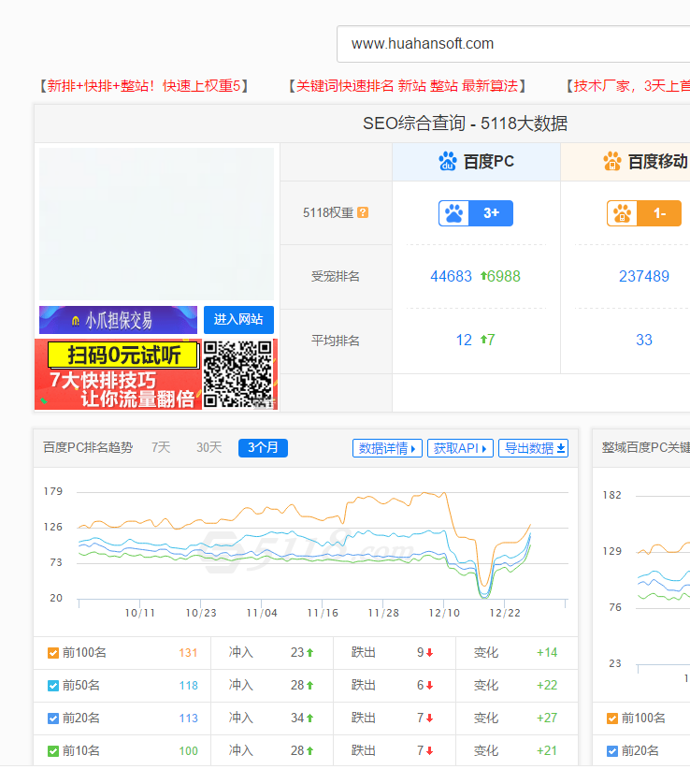690x784 pixels.
Task: Click the 变化 +27 value
Action: point(547,718)
